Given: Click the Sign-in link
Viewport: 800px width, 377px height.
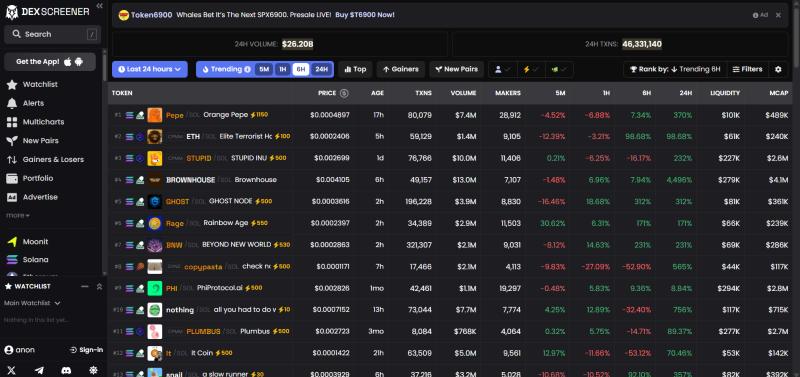Looking at the screenshot, I should tap(86, 350).
